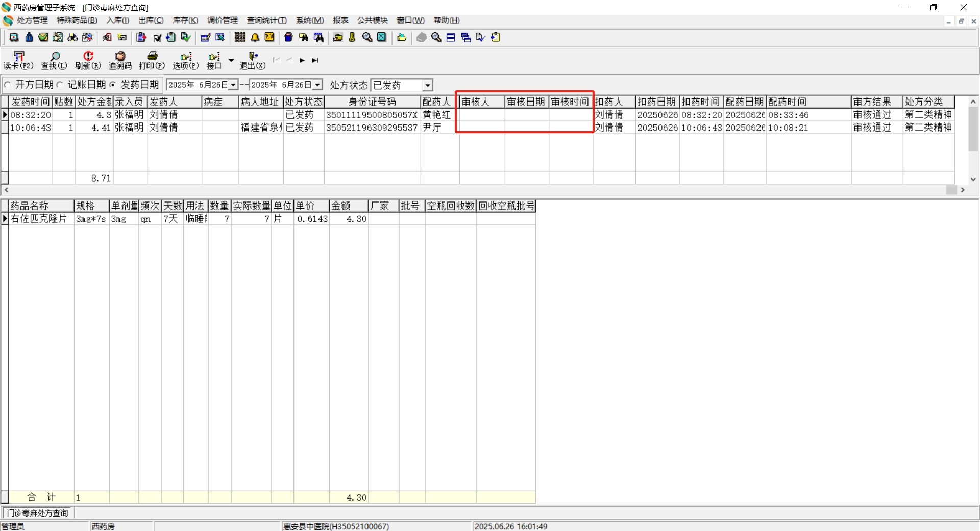980x531 pixels.
Task: Click the blue trash bin toolbar icon
Action: (x=288, y=37)
